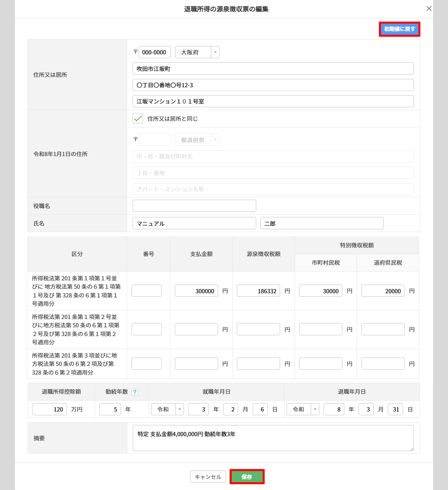This screenshot has width=448, height=490.
Task: Click the 吹田市江坂町 address field
Action: 273,69
